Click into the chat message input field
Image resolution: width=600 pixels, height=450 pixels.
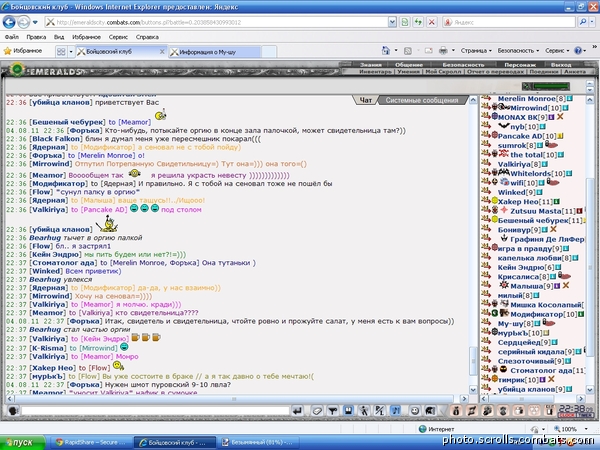tap(155, 411)
